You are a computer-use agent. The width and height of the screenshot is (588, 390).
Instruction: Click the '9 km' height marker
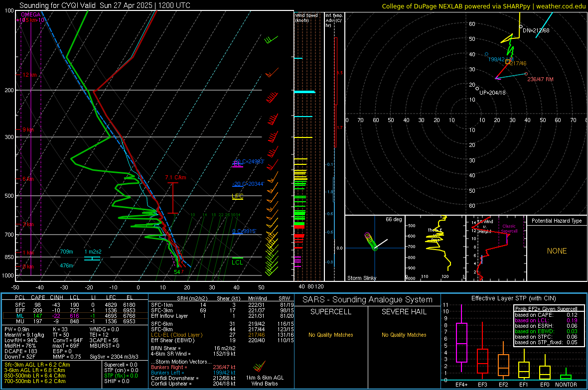tap(28, 130)
